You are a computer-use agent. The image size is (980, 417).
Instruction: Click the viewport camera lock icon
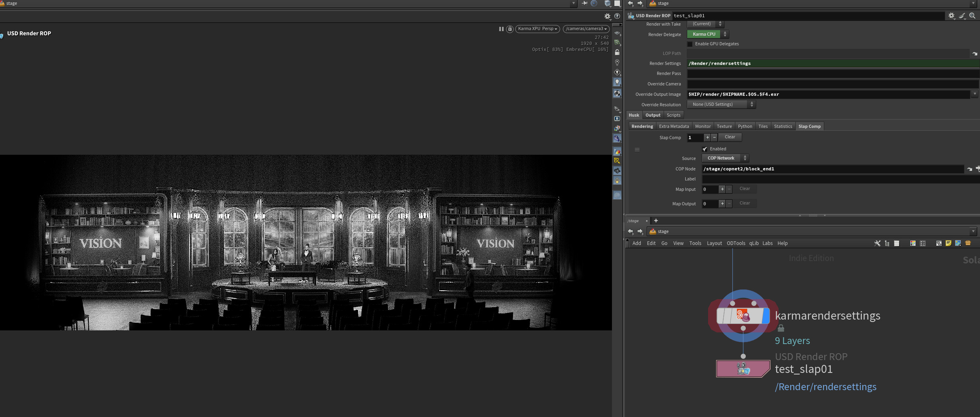click(x=510, y=29)
